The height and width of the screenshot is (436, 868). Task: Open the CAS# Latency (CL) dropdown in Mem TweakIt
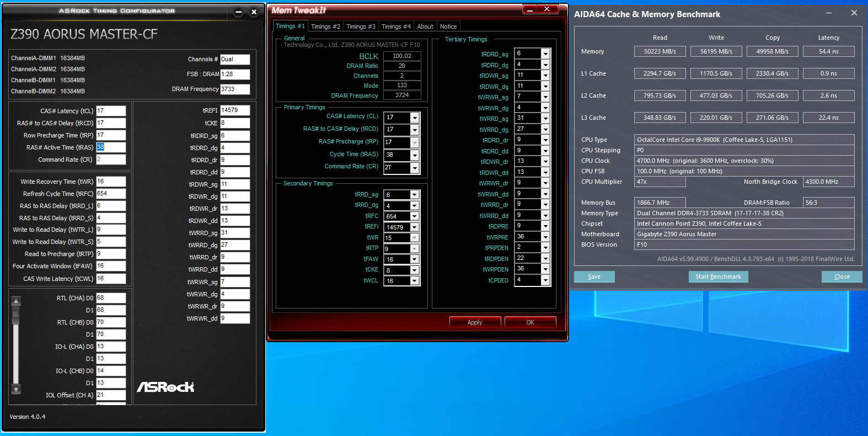pos(415,118)
